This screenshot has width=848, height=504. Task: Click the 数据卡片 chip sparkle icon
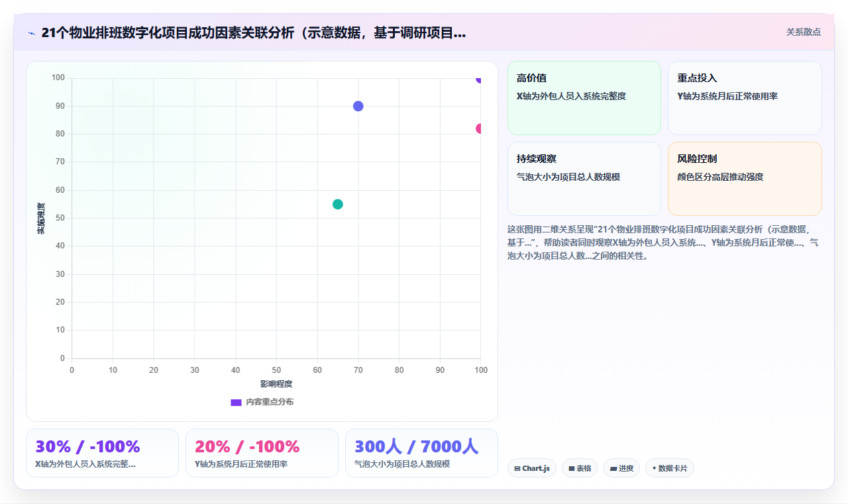coord(654,468)
